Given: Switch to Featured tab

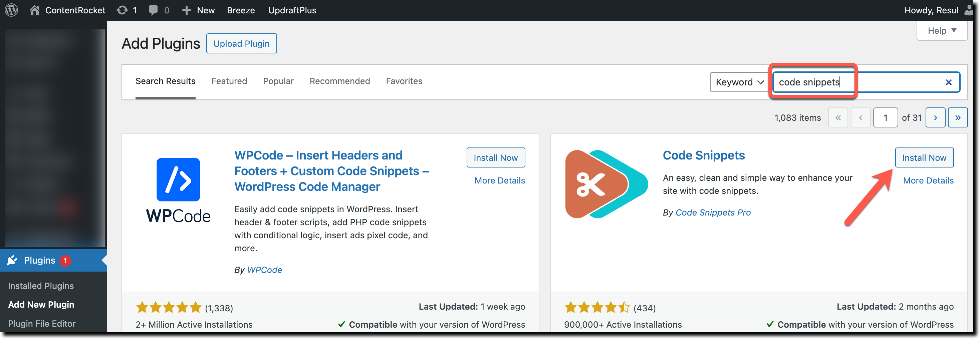Looking at the screenshot, I should click(229, 81).
